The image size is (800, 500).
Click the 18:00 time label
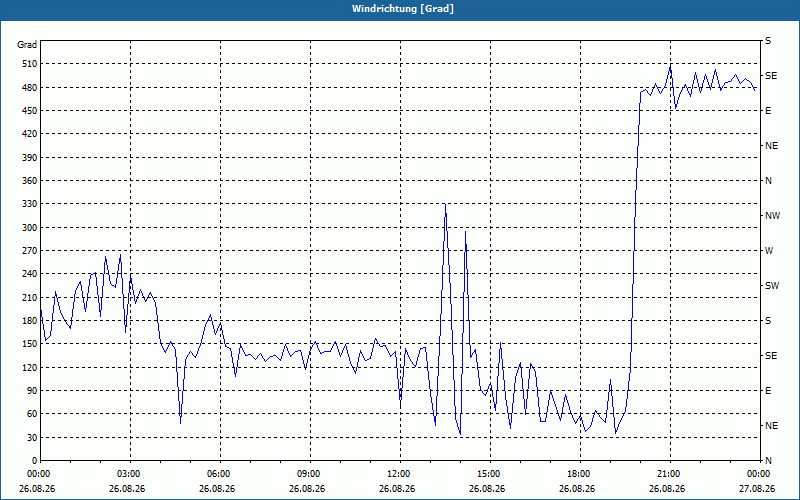pos(577,473)
